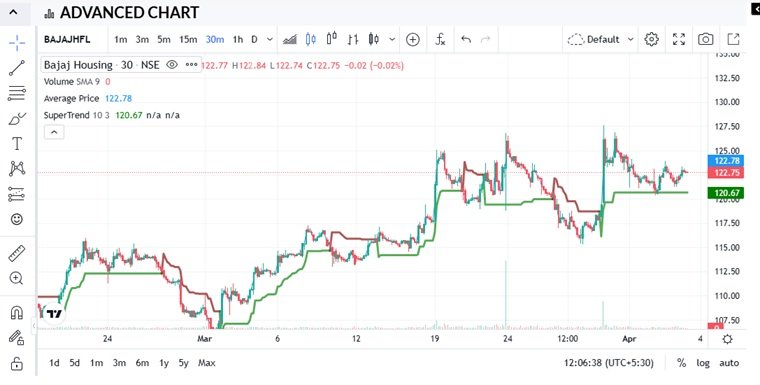Viewport: 760px width, 385px height.
Task: Click the BAJAJHFL symbol search field
Action: click(x=67, y=39)
